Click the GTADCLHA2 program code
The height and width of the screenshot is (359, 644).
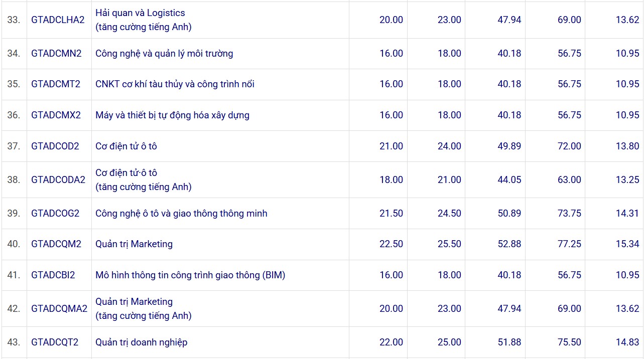58,20
